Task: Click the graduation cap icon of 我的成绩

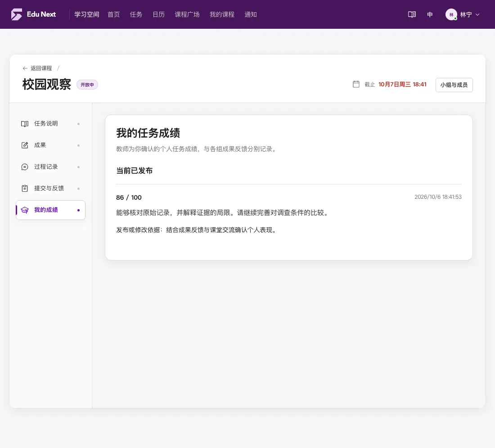Action: (25, 210)
